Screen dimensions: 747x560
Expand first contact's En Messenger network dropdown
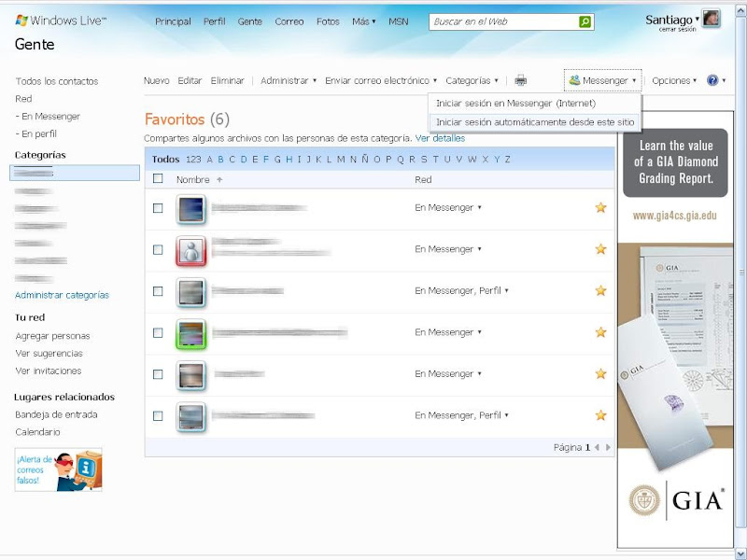[448, 207]
